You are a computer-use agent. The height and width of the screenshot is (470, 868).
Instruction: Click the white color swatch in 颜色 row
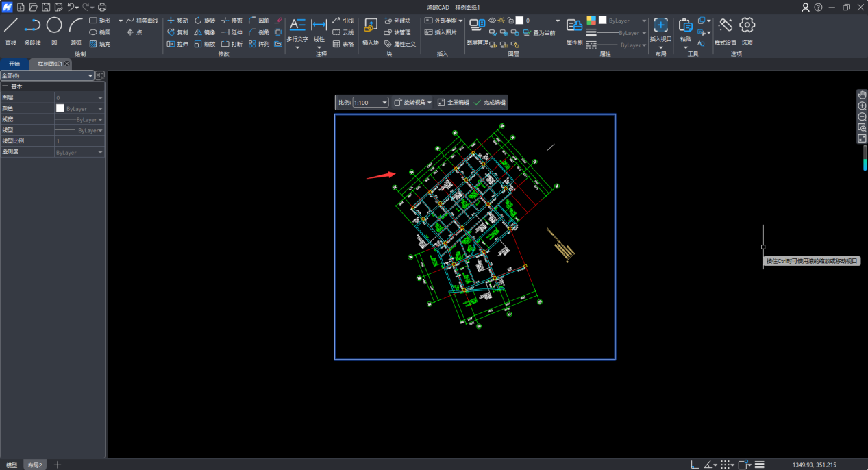tap(60, 108)
